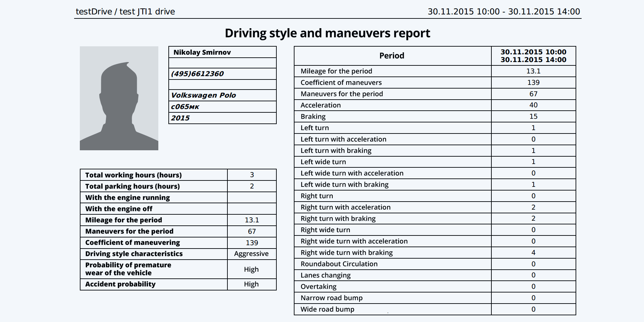Click the phone number (495)6612360
Viewport: 644px width, 322px height.
click(197, 74)
